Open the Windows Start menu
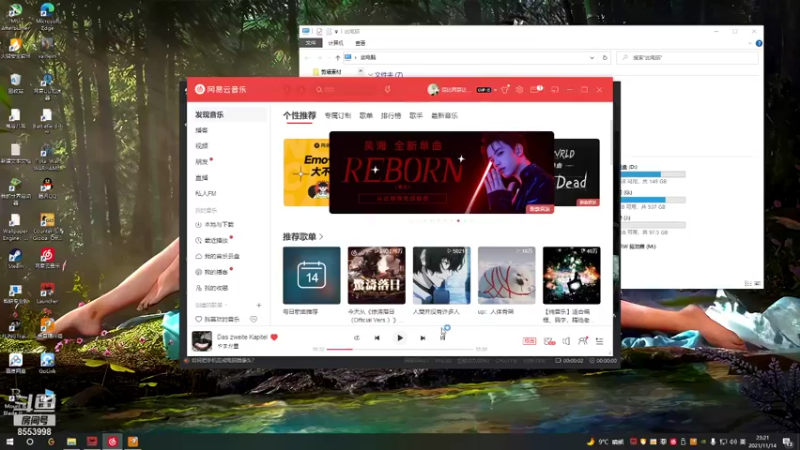 (9, 441)
